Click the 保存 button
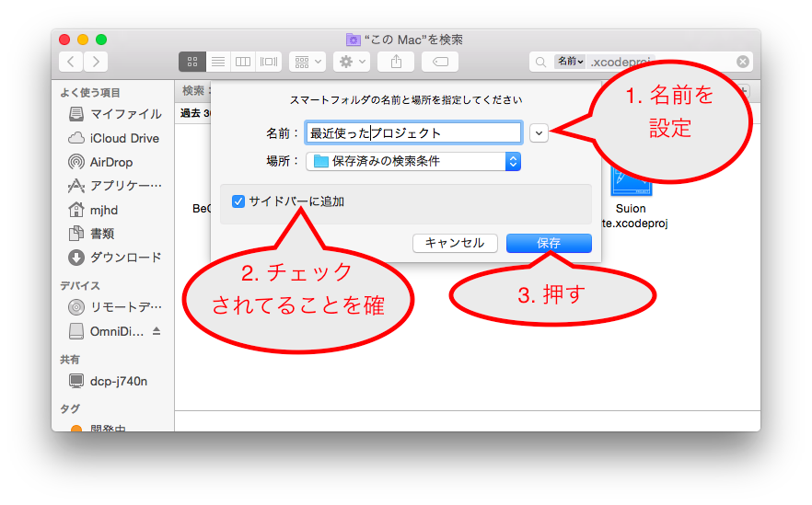 [549, 243]
